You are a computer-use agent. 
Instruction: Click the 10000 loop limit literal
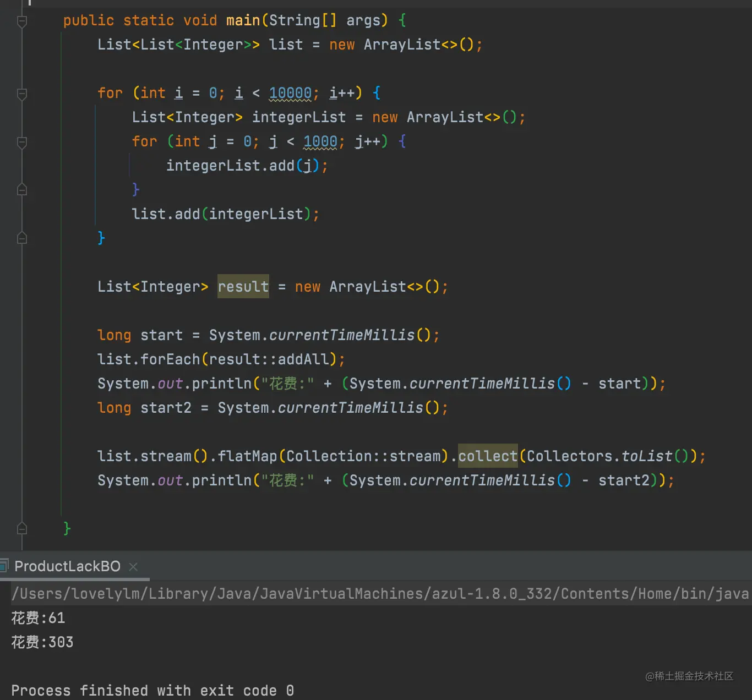[290, 93]
